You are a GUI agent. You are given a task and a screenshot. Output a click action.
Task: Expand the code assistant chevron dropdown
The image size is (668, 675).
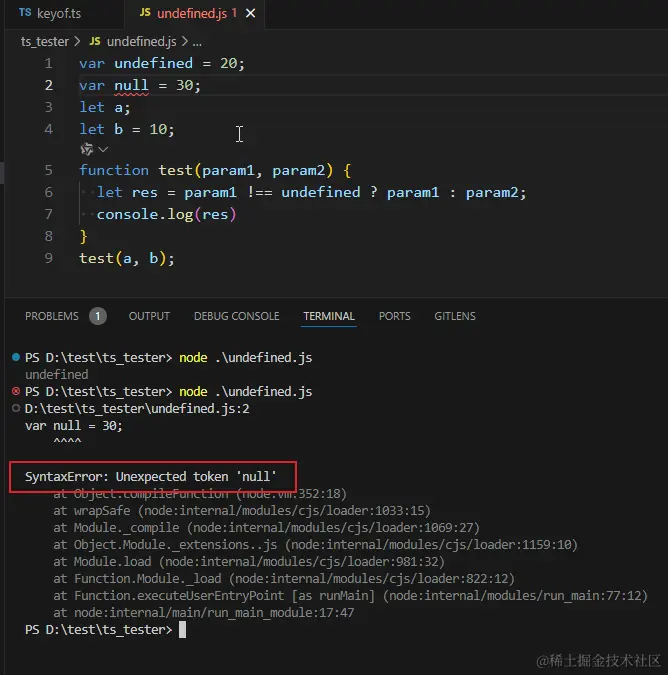(103, 149)
